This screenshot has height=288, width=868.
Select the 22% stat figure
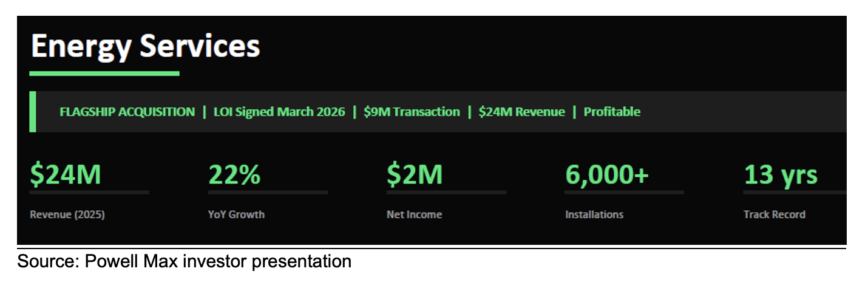pos(234,175)
